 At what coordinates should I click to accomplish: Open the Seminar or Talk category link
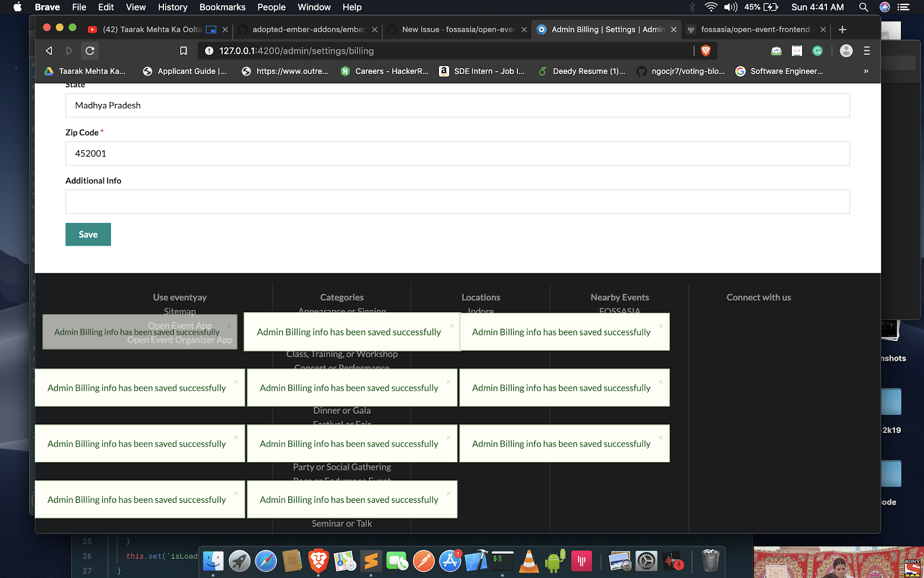coord(342,524)
